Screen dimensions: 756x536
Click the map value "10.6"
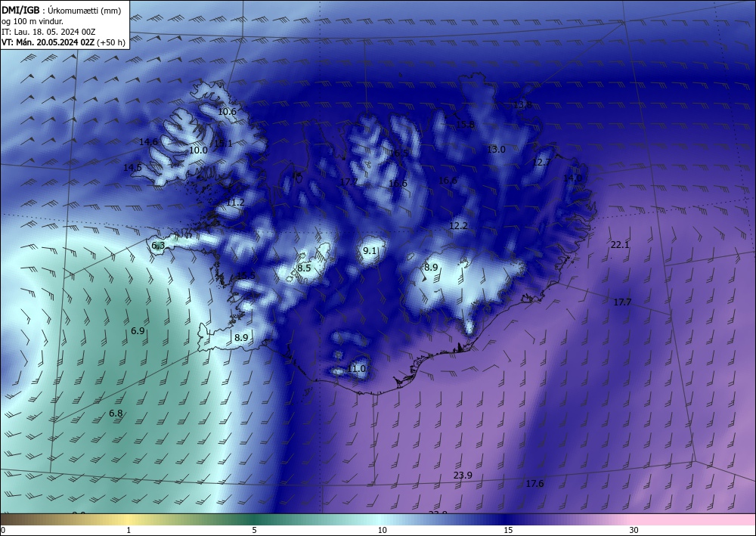coord(227,112)
